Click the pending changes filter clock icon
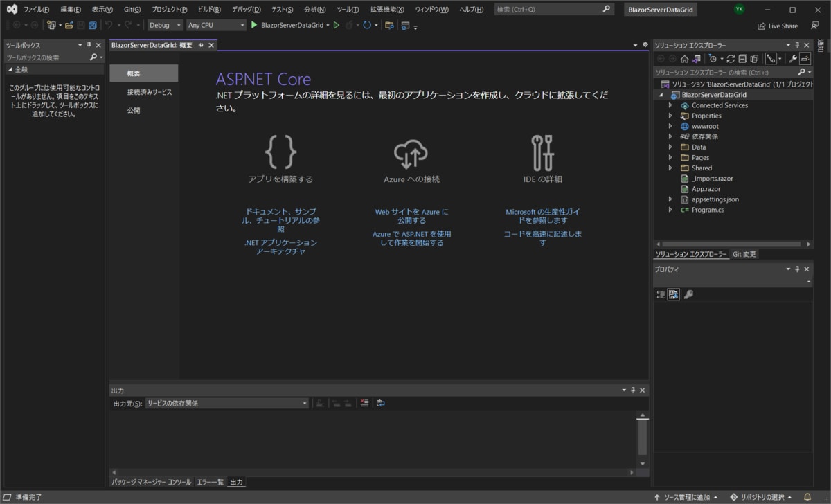The height and width of the screenshot is (504, 831). point(713,59)
